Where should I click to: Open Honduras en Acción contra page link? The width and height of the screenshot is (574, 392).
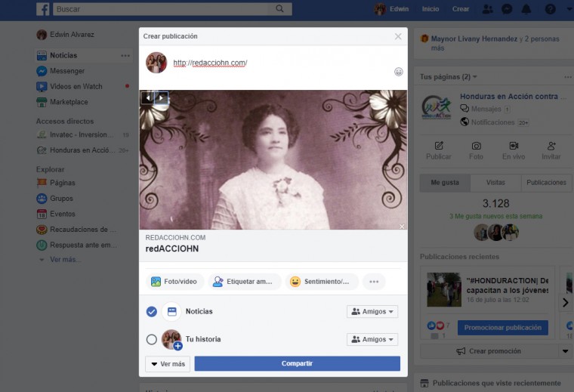(513, 96)
